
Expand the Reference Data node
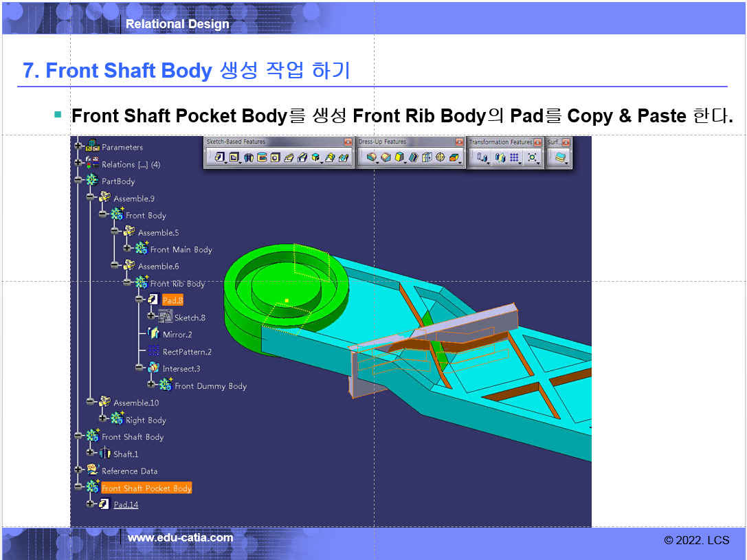click(x=79, y=471)
